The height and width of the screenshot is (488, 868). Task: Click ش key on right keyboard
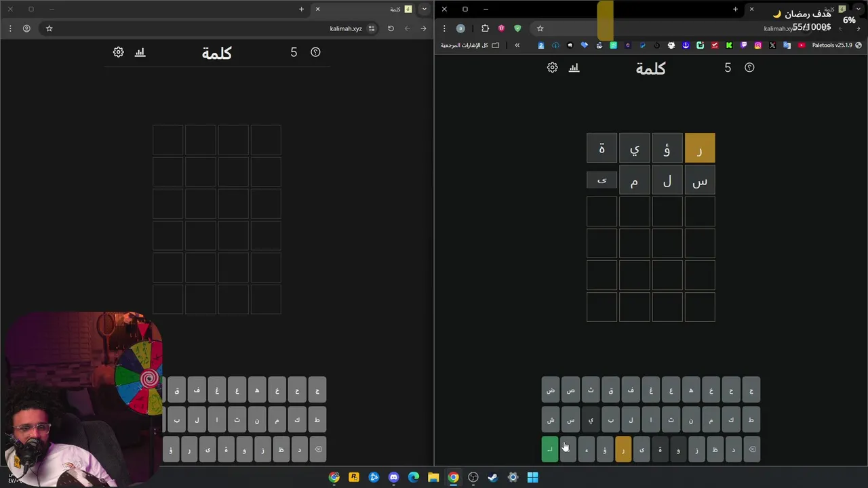[551, 420]
